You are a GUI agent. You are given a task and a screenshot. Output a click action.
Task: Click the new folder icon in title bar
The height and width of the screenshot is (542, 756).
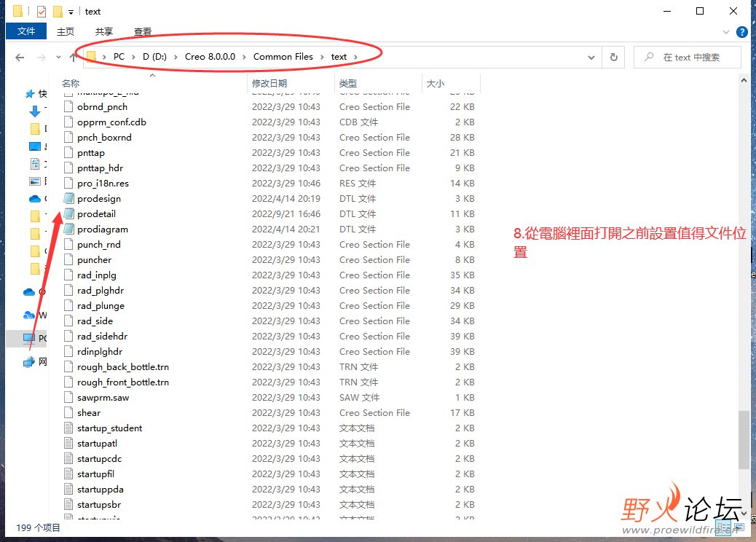(x=58, y=11)
